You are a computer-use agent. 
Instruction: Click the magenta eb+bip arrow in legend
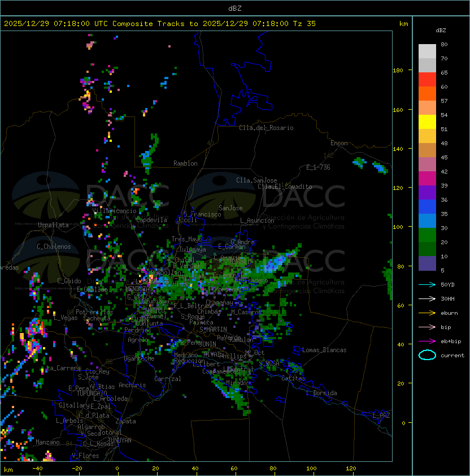coord(427,341)
